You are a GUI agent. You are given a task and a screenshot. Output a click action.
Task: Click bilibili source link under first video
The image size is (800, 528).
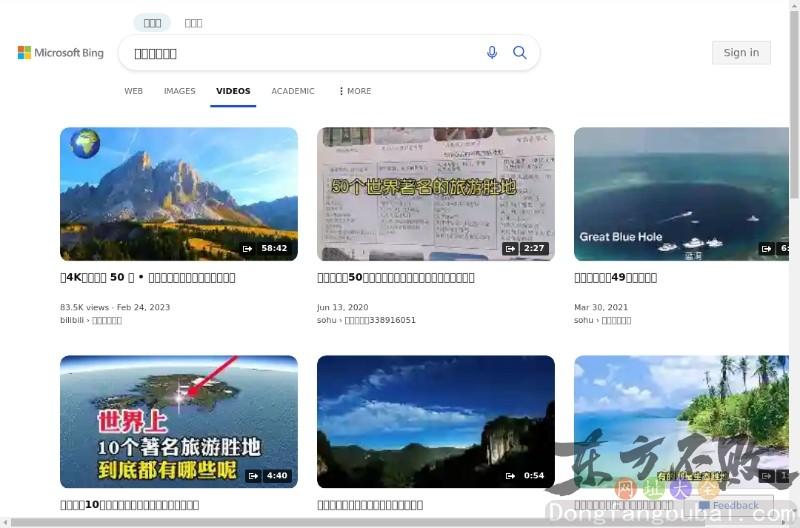(x=91, y=320)
